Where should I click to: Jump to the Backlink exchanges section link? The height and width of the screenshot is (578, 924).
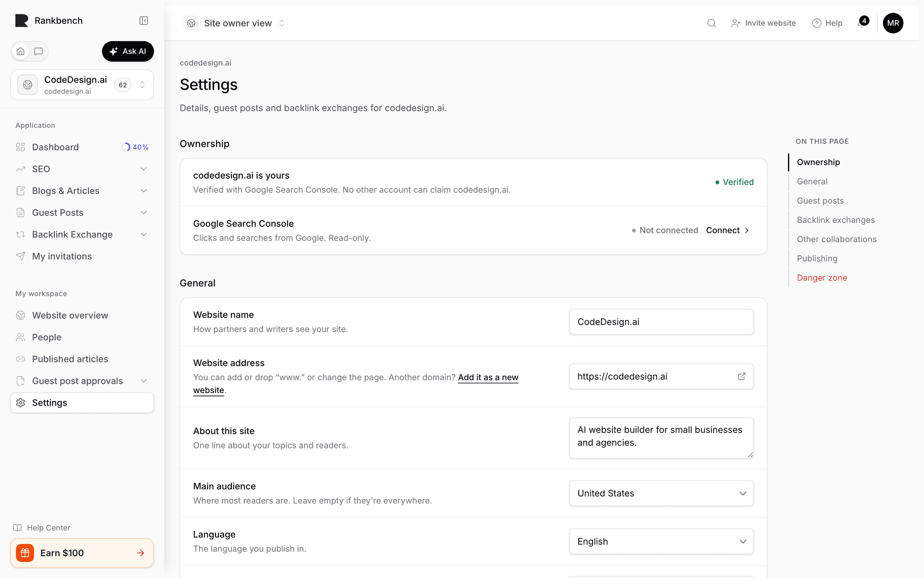(x=835, y=220)
